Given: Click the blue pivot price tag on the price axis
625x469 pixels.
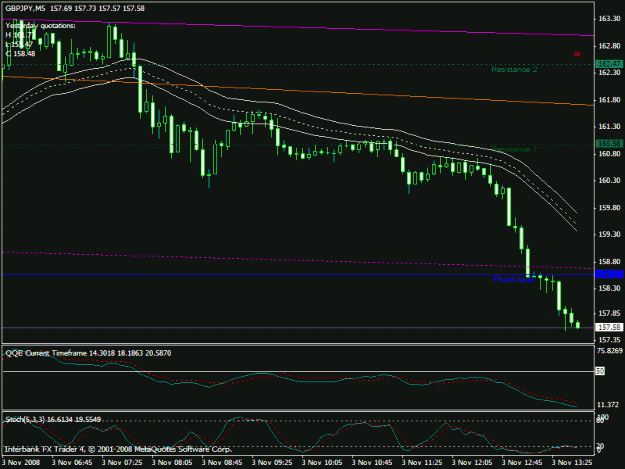Looking at the screenshot, I should 609,274.
